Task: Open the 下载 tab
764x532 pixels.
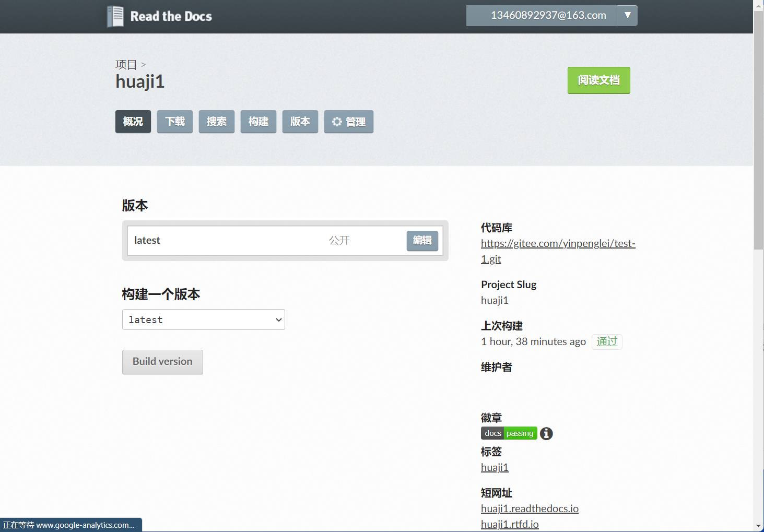Action: point(175,122)
